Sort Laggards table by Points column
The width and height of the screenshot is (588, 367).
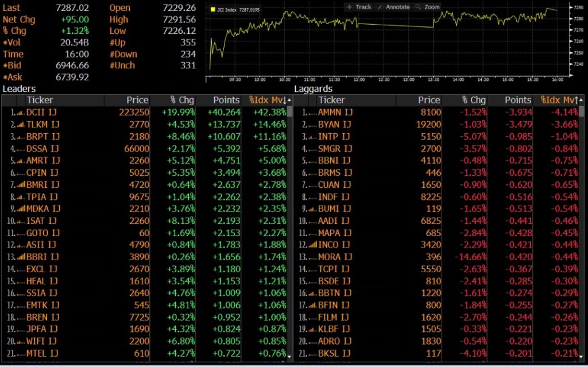click(518, 100)
